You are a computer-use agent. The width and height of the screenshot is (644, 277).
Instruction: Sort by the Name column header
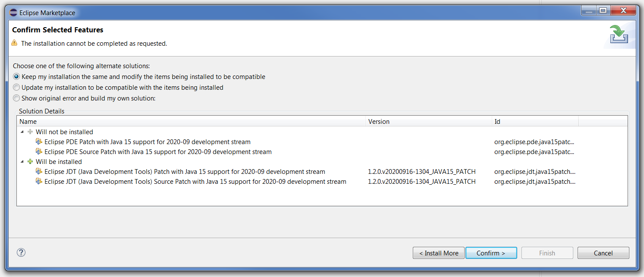click(x=191, y=122)
